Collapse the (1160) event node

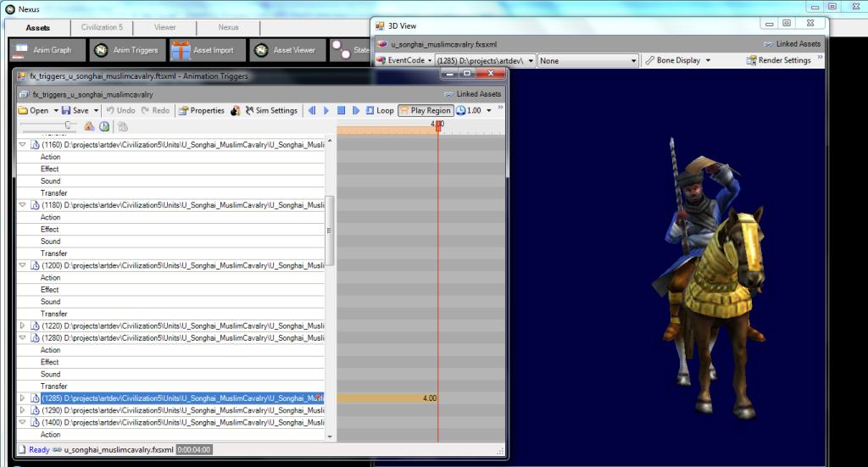point(23,144)
